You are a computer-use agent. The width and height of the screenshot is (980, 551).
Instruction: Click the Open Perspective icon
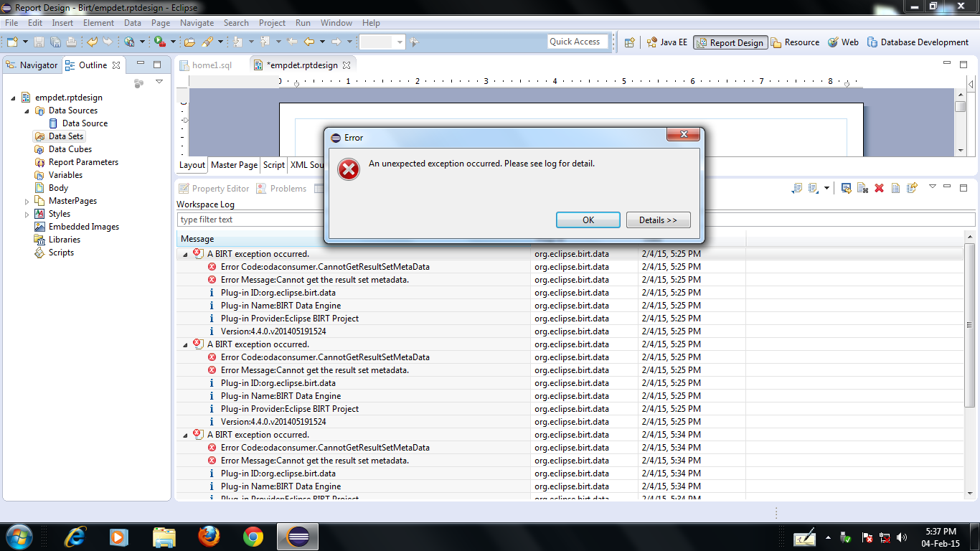[x=629, y=42]
